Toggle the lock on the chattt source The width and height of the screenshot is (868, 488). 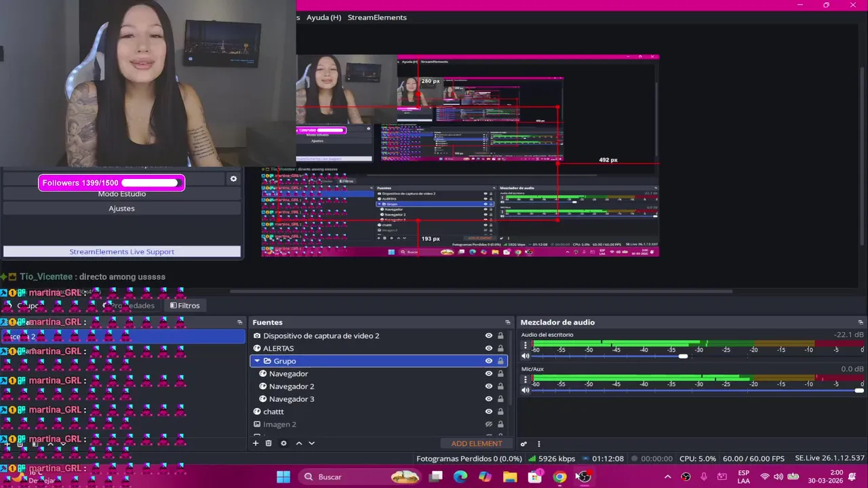[500, 411]
